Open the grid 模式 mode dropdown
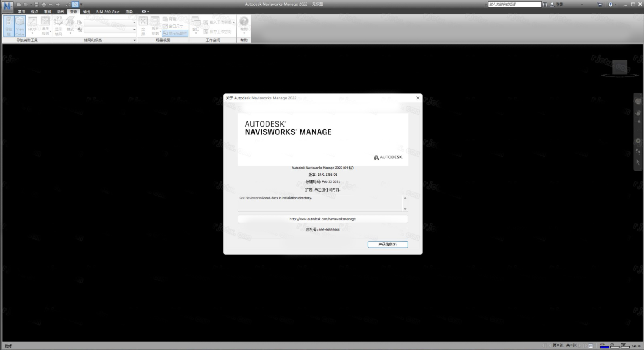 click(x=70, y=26)
